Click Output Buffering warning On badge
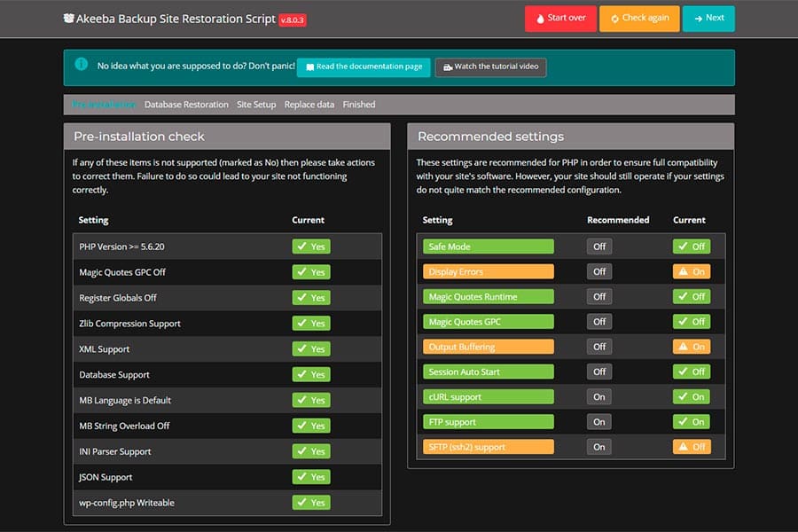Screen dimensions: 798x532 [691, 347]
